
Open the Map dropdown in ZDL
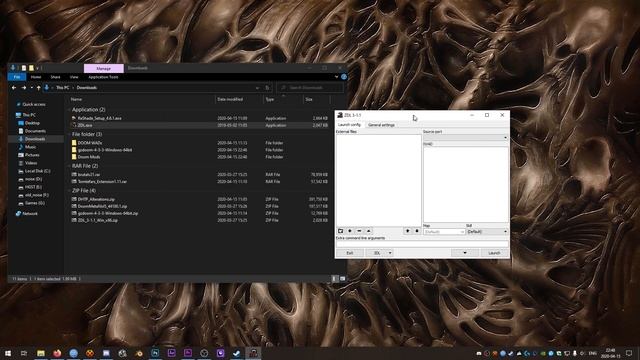[444, 232]
